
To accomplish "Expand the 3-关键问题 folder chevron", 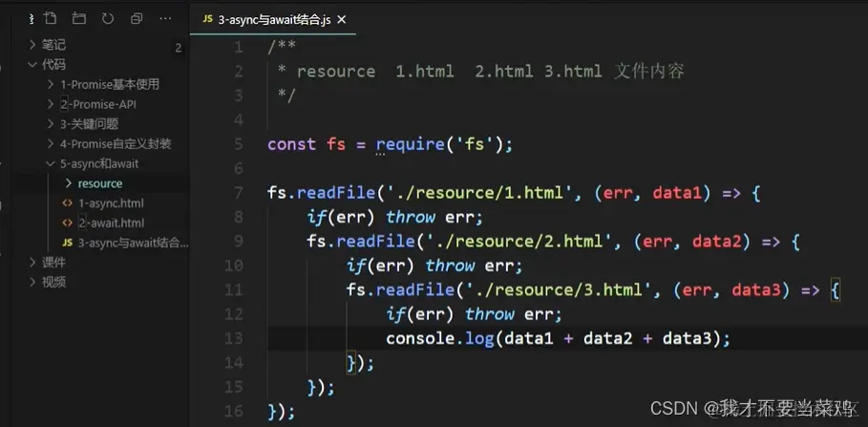I will tap(51, 124).
